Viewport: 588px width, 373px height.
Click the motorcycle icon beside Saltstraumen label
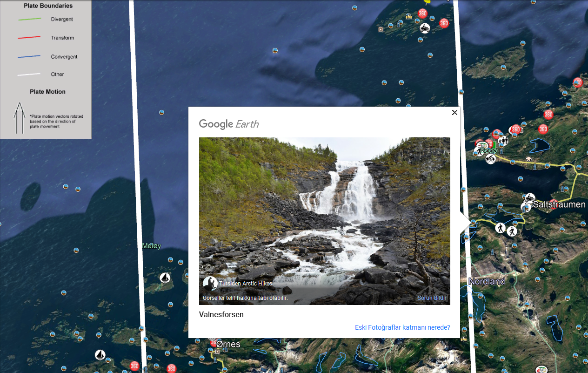[x=529, y=199]
